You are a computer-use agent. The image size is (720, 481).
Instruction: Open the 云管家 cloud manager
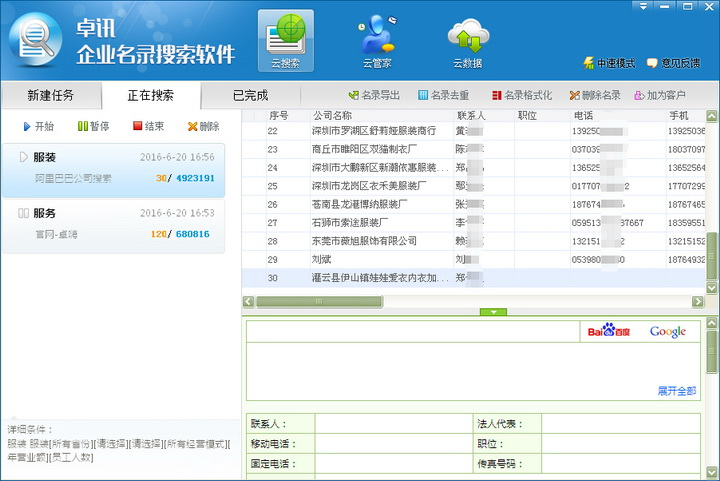[x=376, y=42]
